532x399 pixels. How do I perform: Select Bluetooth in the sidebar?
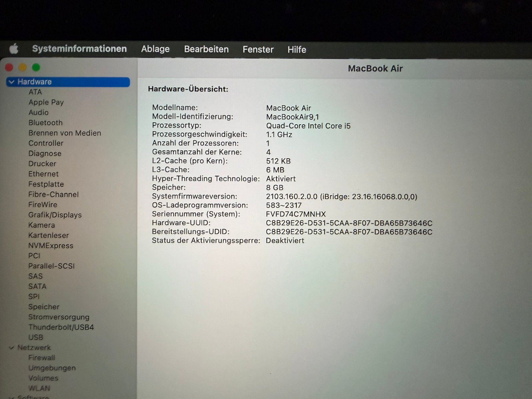(46, 123)
